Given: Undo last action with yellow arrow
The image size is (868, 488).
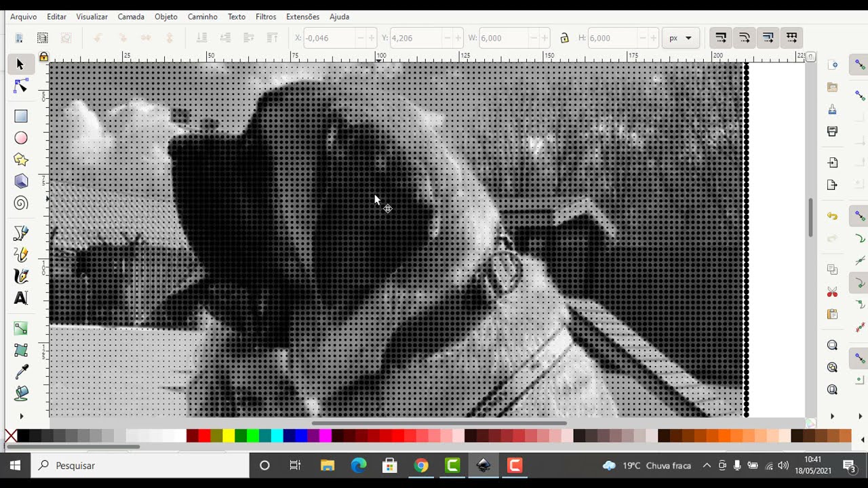Looking at the screenshot, I should click(833, 216).
